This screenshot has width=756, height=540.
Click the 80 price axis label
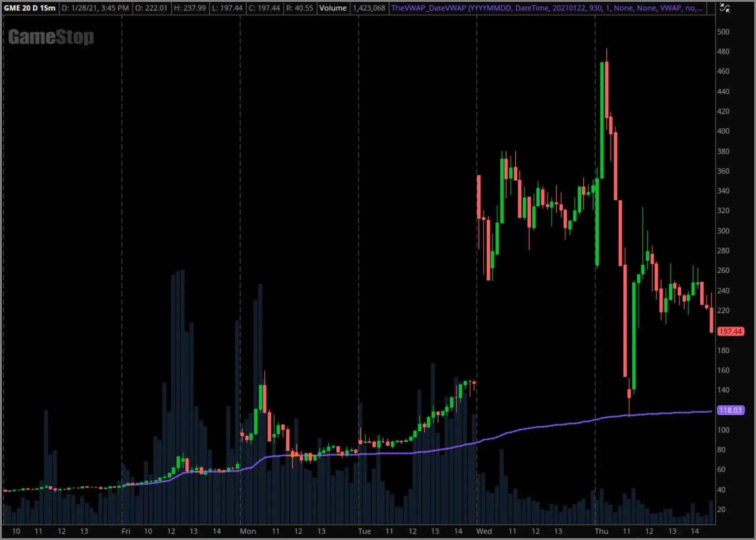point(721,450)
